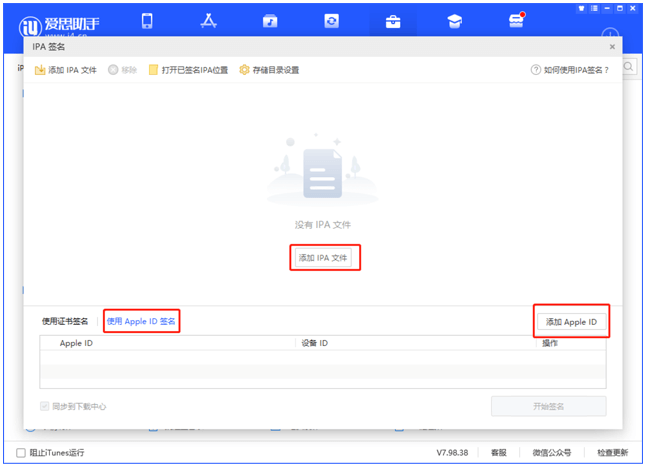
Task: Select the toolbox briefcase icon
Action: tap(393, 21)
